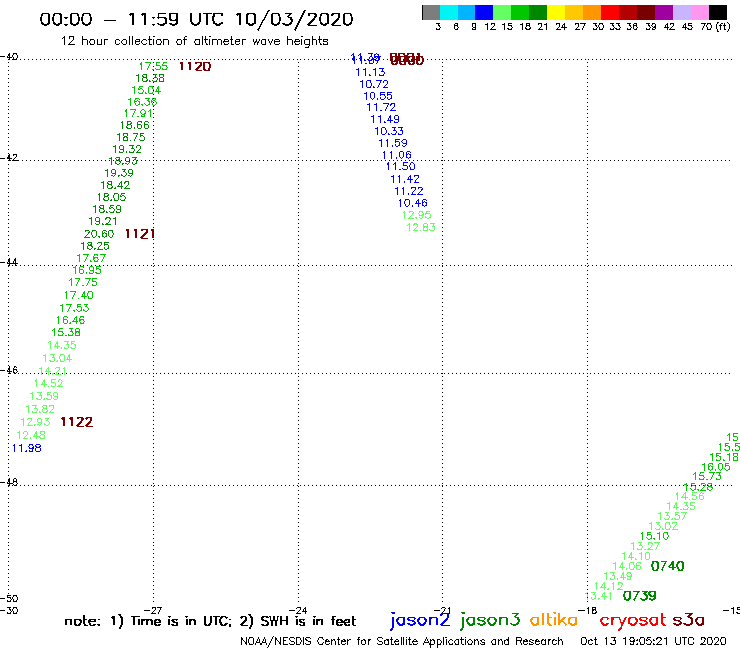Select the 17.40 reading

[x=79, y=295]
